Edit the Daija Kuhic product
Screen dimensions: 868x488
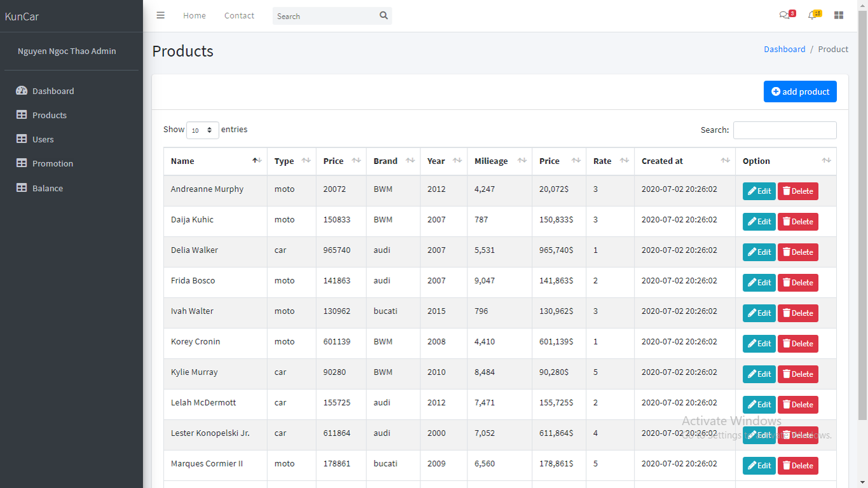coord(759,222)
